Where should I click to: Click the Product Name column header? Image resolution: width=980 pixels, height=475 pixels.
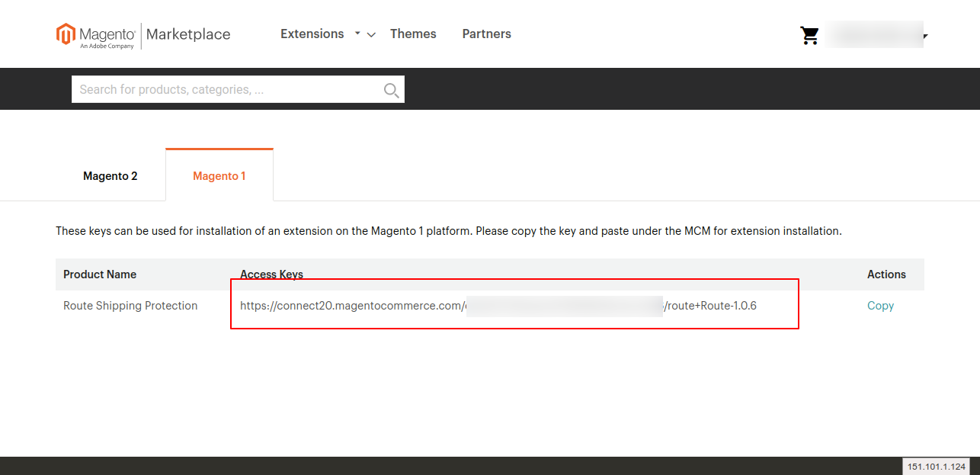point(100,274)
